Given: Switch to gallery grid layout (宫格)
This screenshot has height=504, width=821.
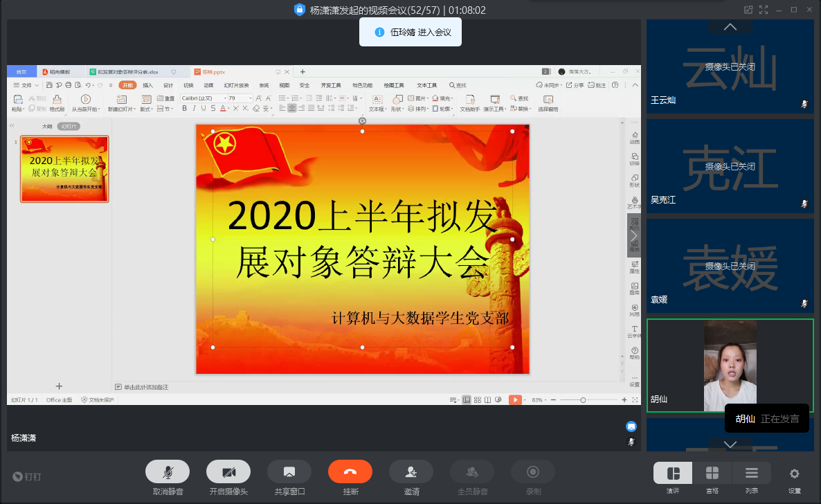Looking at the screenshot, I should click(712, 473).
